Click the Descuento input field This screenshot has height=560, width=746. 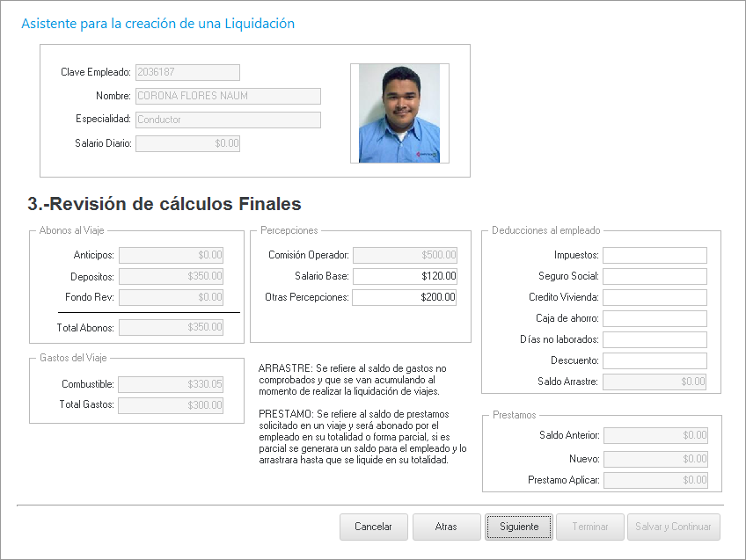coord(655,360)
